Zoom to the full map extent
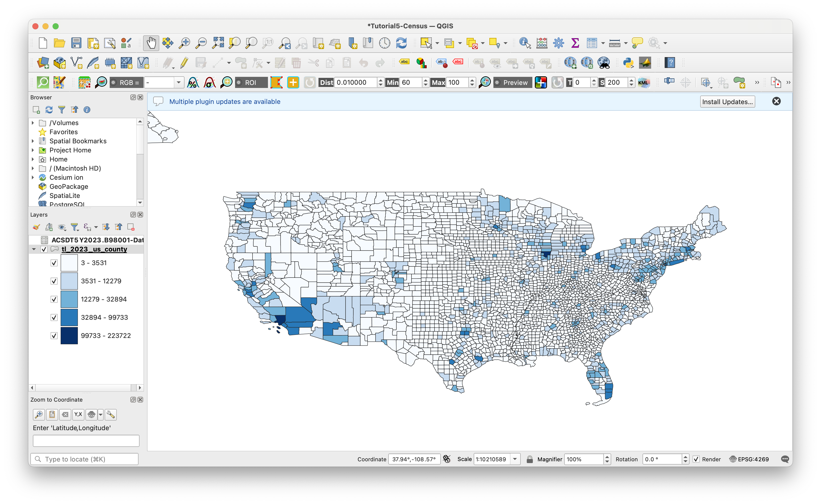 point(218,43)
